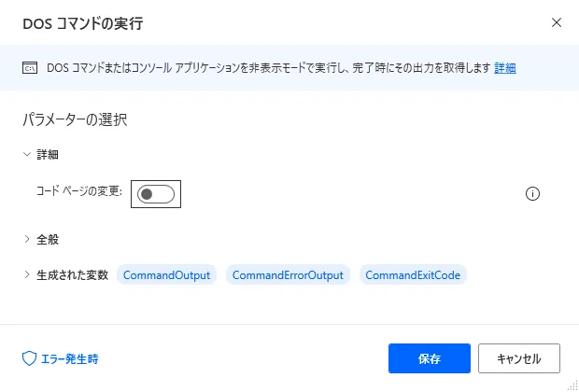The image size is (579, 392).
Task: Click the console icon in the info banner
Action: 30,68
